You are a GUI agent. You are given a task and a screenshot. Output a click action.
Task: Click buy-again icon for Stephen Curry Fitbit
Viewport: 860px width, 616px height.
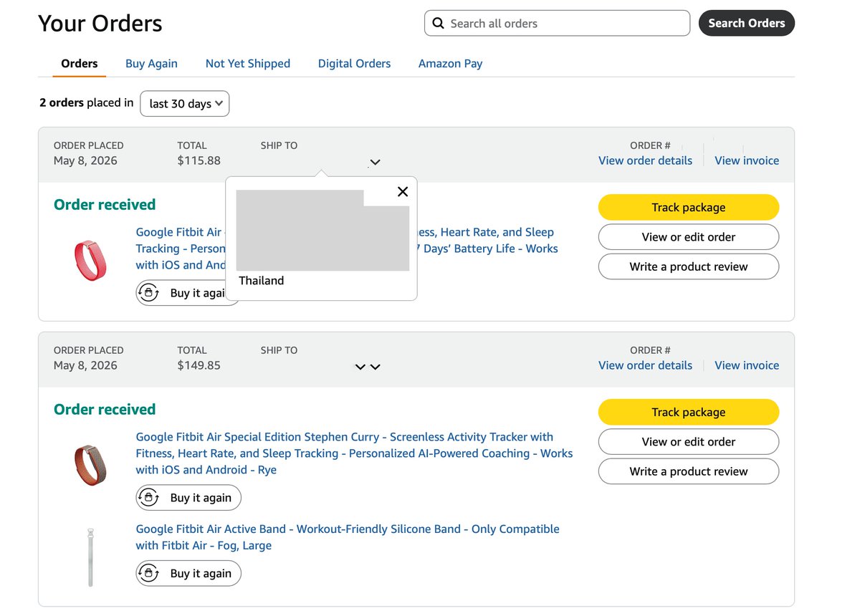[x=148, y=497]
